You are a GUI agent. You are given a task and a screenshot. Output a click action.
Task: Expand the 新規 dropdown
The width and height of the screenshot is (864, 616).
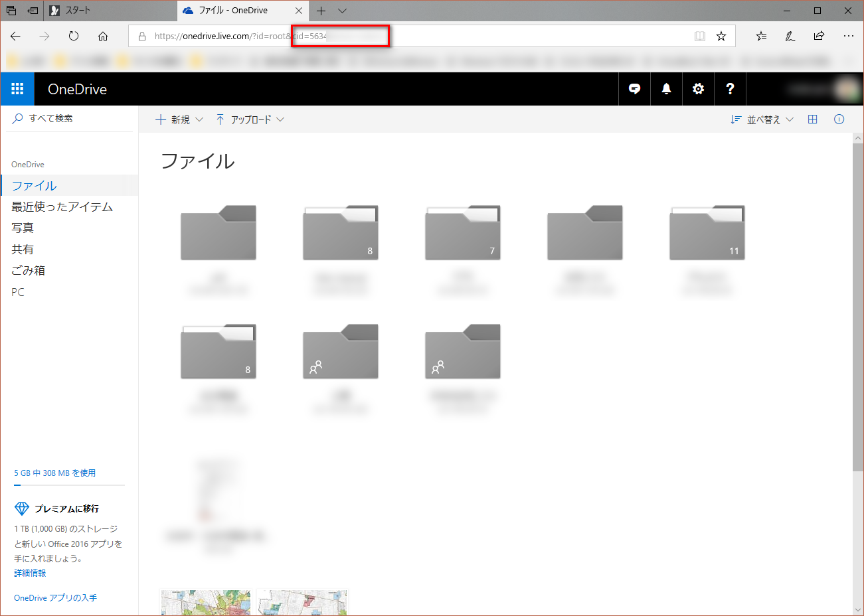tap(179, 119)
